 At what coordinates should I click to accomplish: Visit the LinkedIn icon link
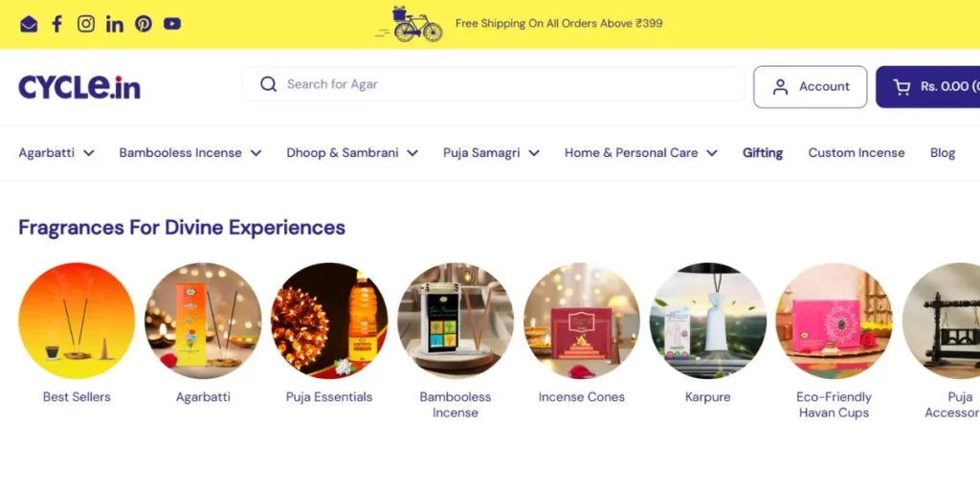pyautogui.click(x=115, y=24)
